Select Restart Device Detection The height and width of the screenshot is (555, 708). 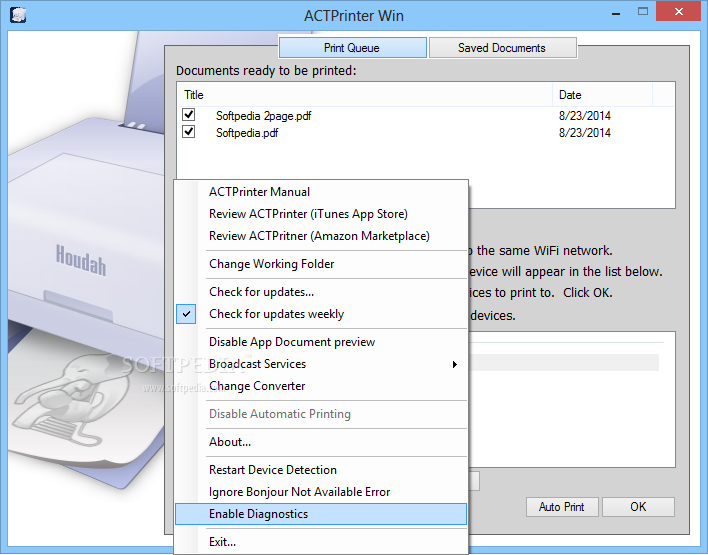321,471
